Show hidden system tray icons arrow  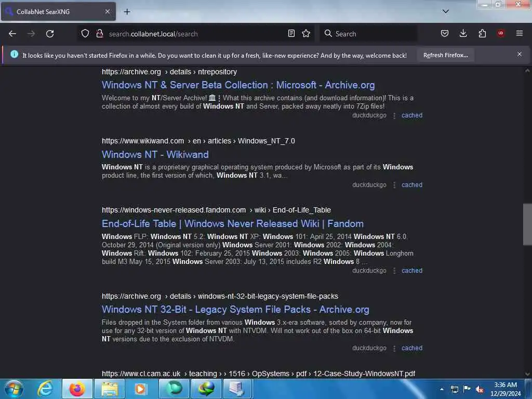tap(442, 389)
